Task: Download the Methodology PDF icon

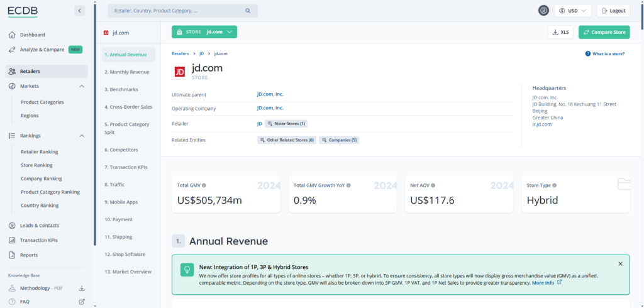Action: pos(81,288)
